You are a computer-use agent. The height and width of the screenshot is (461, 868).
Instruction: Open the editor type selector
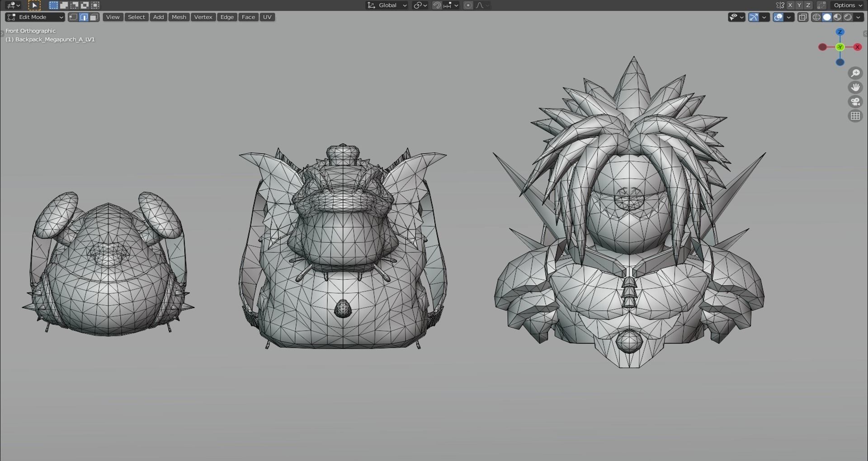(x=13, y=5)
